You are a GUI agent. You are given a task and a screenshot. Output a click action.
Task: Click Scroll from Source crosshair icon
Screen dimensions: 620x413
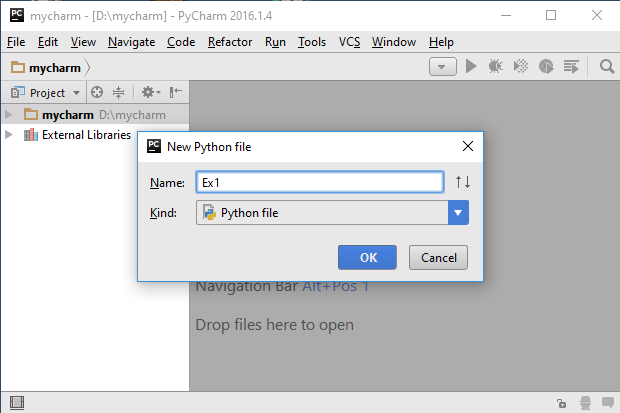click(97, 93)
